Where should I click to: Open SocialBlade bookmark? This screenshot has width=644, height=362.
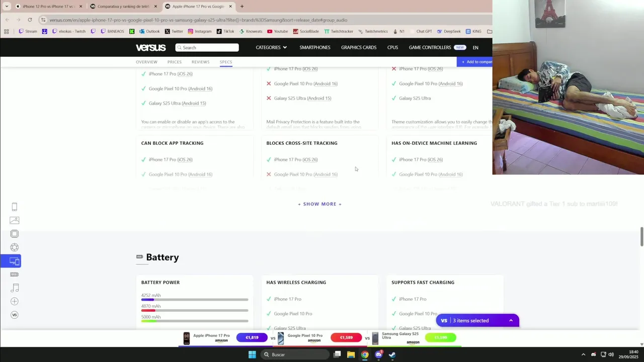click(306, 31)
